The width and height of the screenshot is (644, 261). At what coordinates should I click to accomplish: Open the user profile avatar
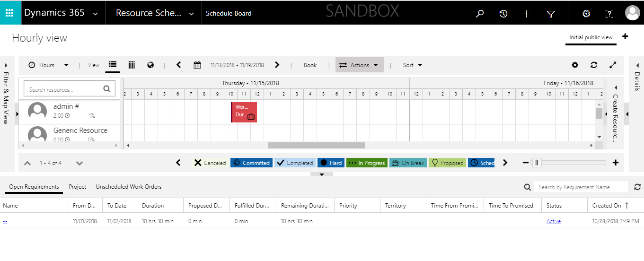(632, 13)
